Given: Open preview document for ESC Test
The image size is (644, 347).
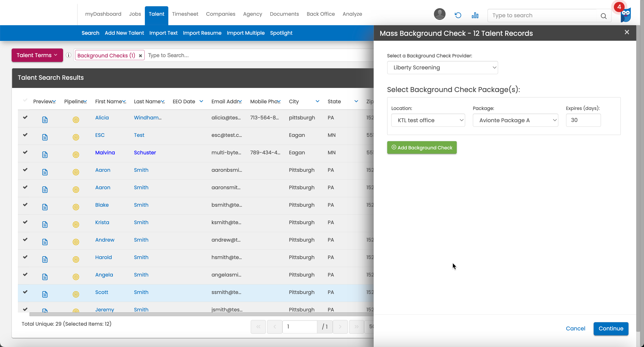Looking at the screenshot, I should 45,137.
